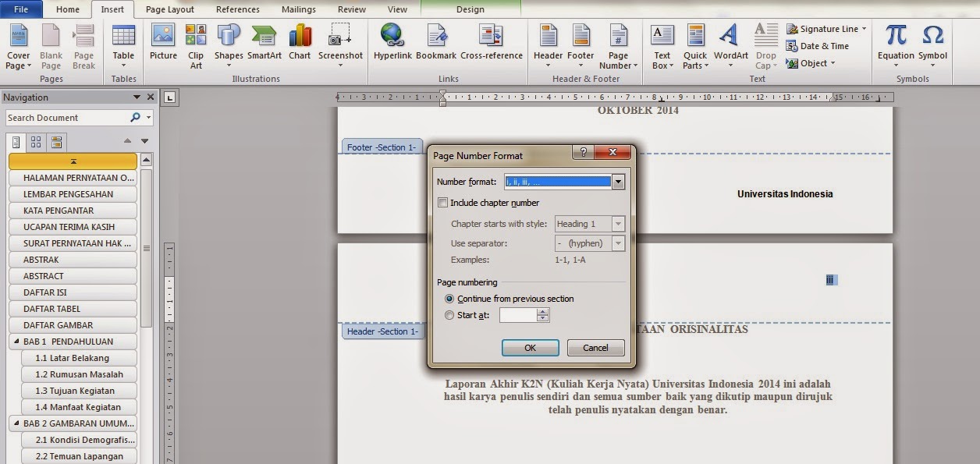This screenshot has height=464, width=980.
Task: Jump to next heading arrow
Action: (x=144, y=142)
